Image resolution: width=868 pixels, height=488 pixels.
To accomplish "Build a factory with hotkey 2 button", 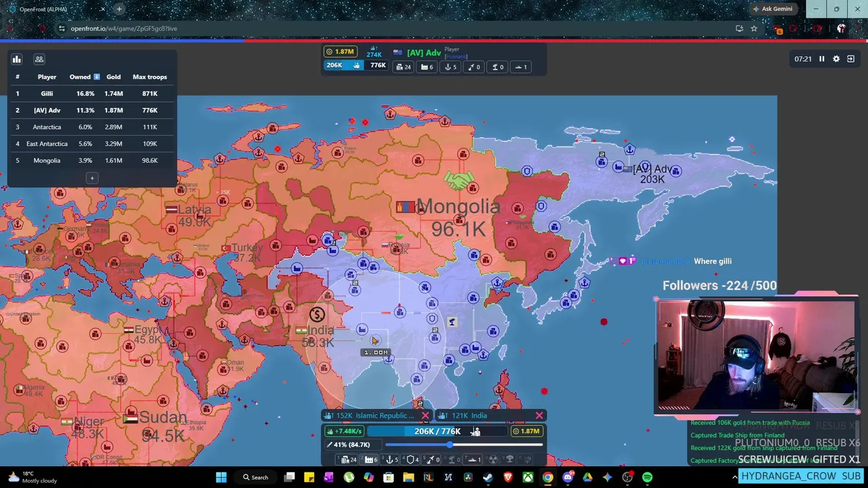I will (x=368, y=460).
